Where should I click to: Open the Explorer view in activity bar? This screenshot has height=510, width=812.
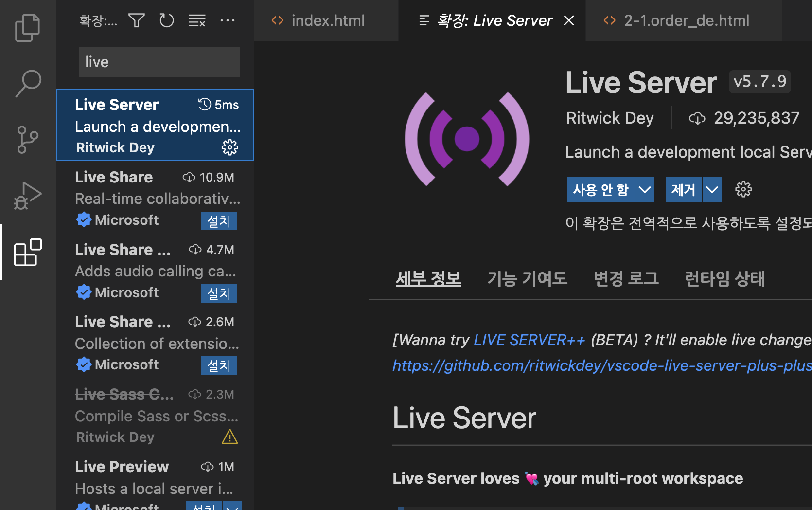(28, 27)
